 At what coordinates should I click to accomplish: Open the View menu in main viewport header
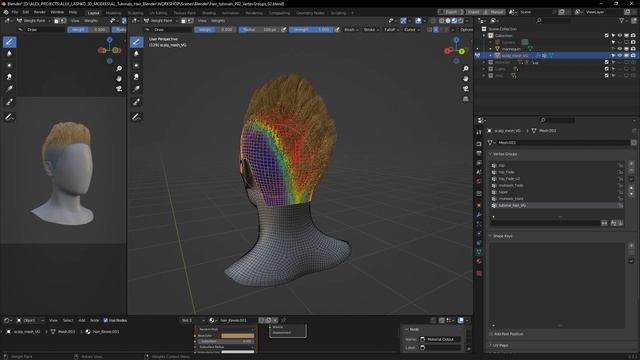(x=202, y=21)
